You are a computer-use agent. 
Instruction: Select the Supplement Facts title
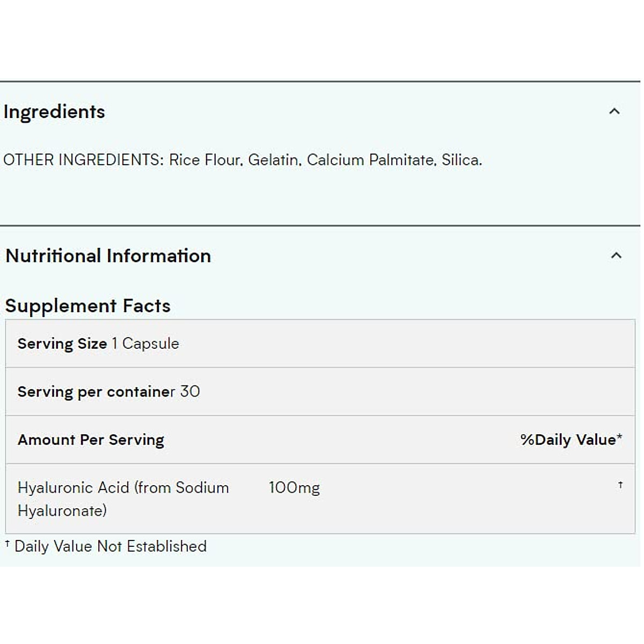87,306
